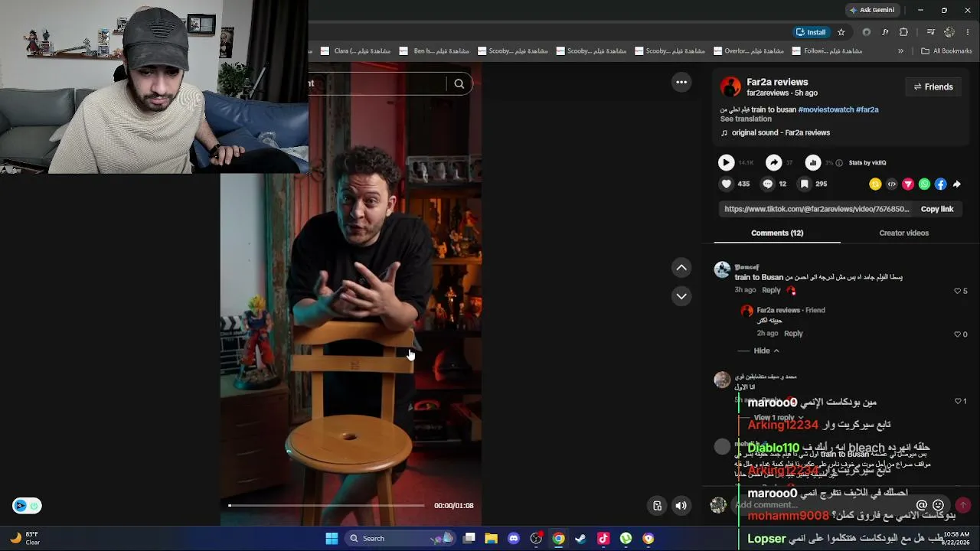Open the Windows Start menu
The height and width of the screenshot is (551, 980).
point(332,539)
